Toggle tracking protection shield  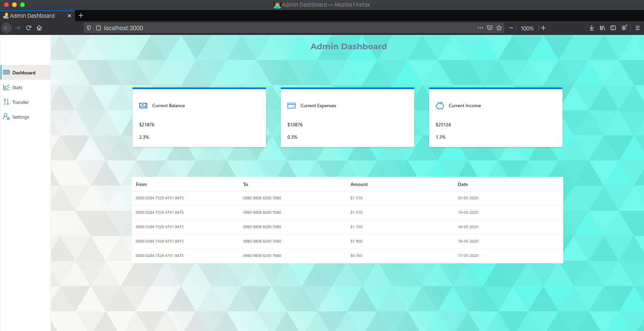coord(89,28)
